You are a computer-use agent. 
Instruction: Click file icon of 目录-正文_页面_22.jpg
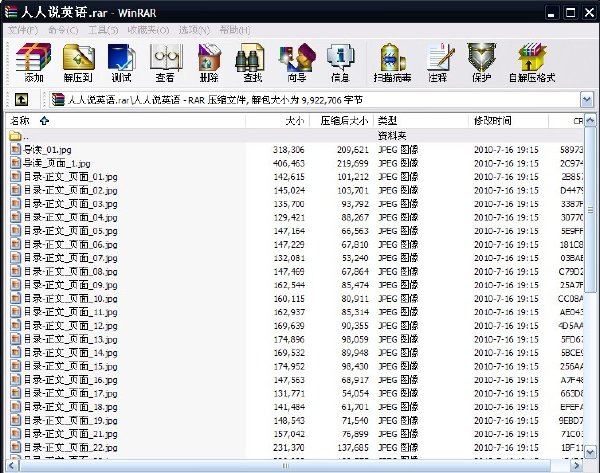coord(16,447)
